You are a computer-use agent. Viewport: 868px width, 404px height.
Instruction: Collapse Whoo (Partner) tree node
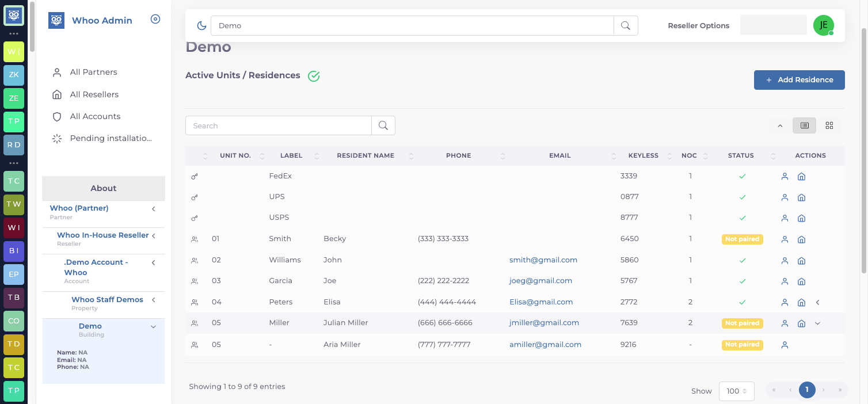click(x=154, y=208)
